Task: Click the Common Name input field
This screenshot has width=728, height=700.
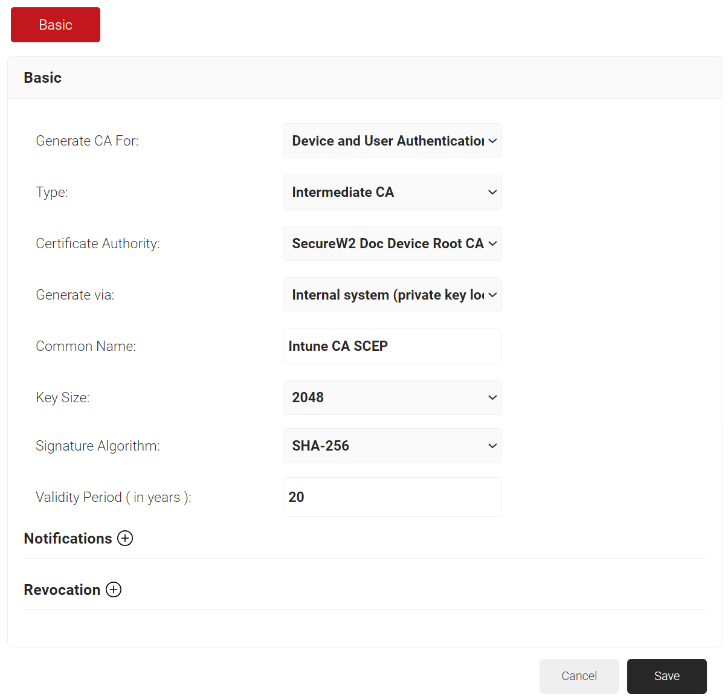Action: (x=392, y=346)
